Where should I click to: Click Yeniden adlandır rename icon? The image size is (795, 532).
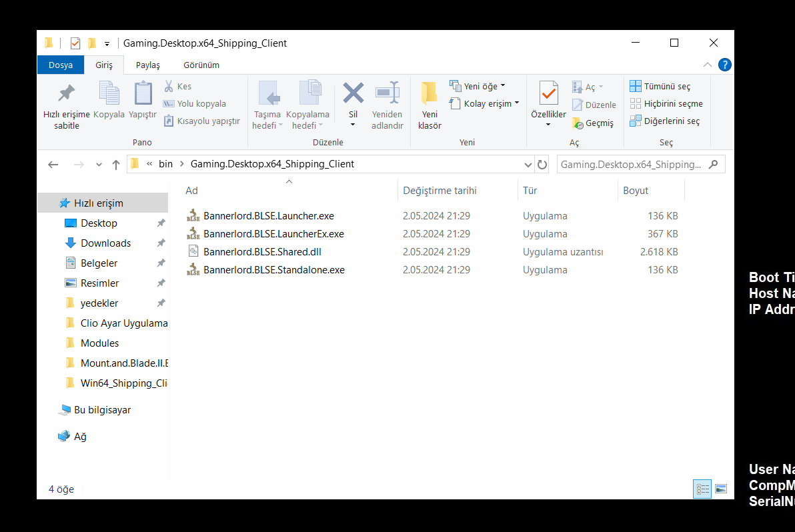tap(387, 93)
